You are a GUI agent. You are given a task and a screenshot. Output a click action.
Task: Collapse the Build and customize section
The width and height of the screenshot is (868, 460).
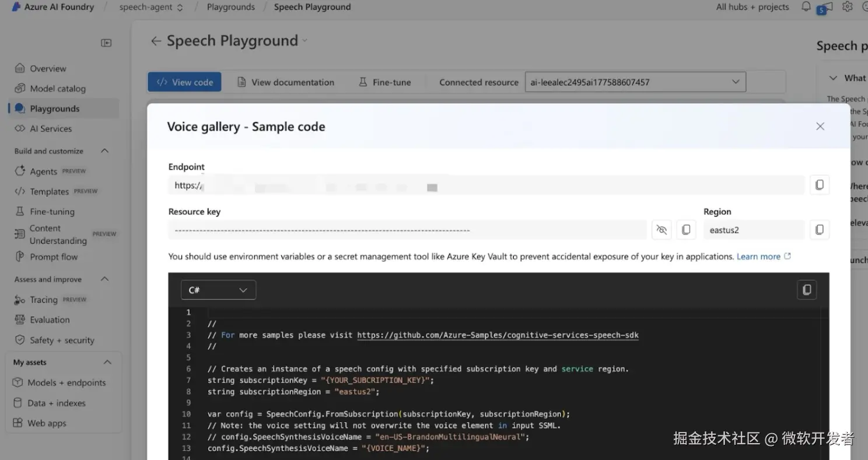(x=105, y=151)
